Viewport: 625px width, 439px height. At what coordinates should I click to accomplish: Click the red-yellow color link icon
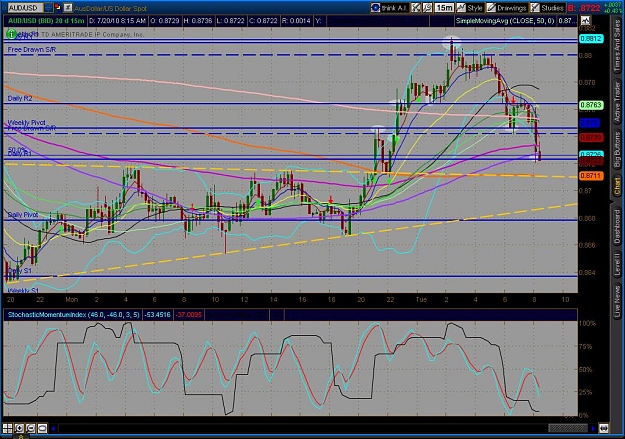[58, 8]
